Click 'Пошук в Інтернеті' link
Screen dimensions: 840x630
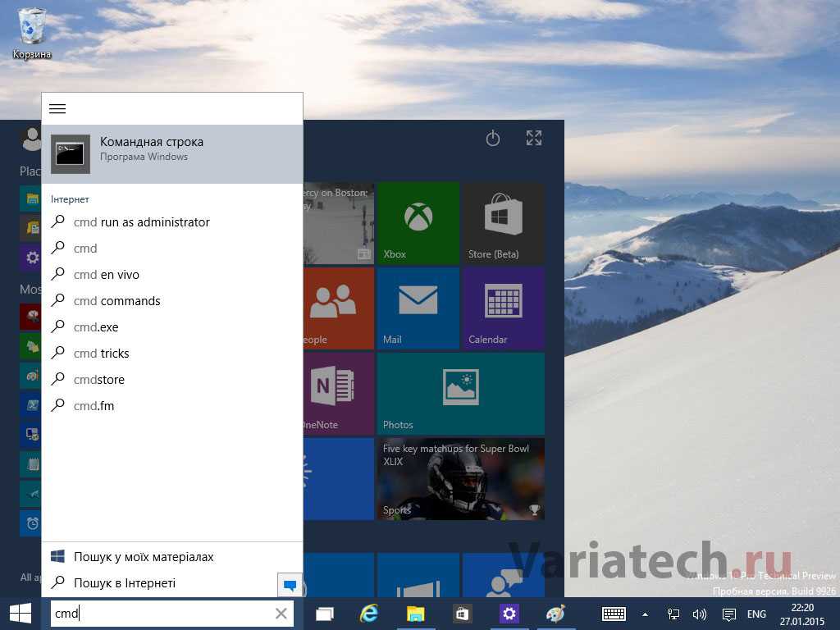coord(125,583)
